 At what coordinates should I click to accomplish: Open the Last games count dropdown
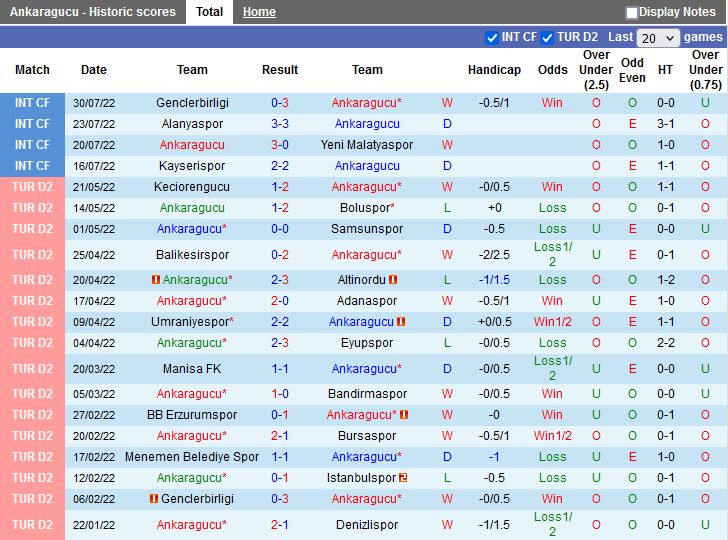point(658,38)
